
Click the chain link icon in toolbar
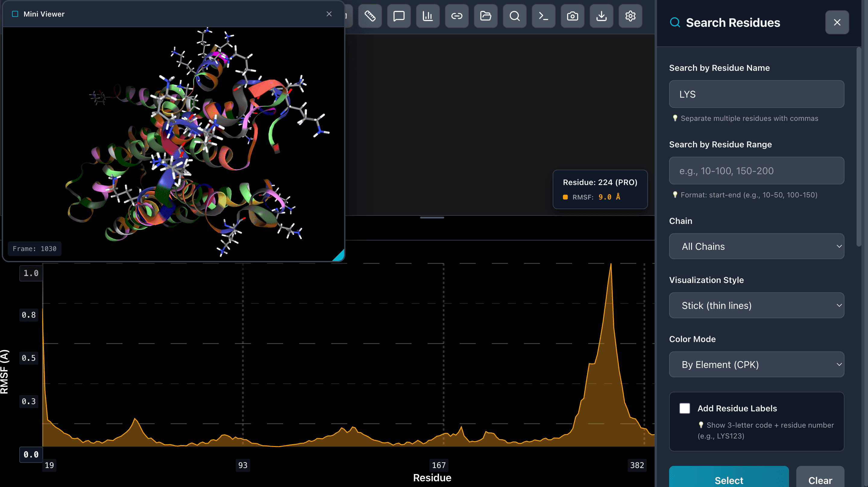tap(457, 16)
